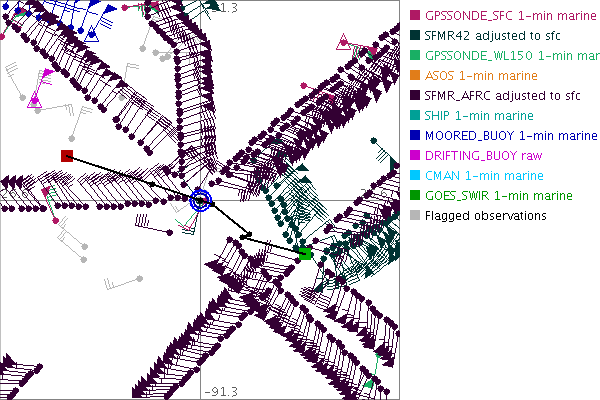This screenshot has width=600, height=400.
Task: Click the pink triangle marker near top right of map
Action: tap(345, 42)
